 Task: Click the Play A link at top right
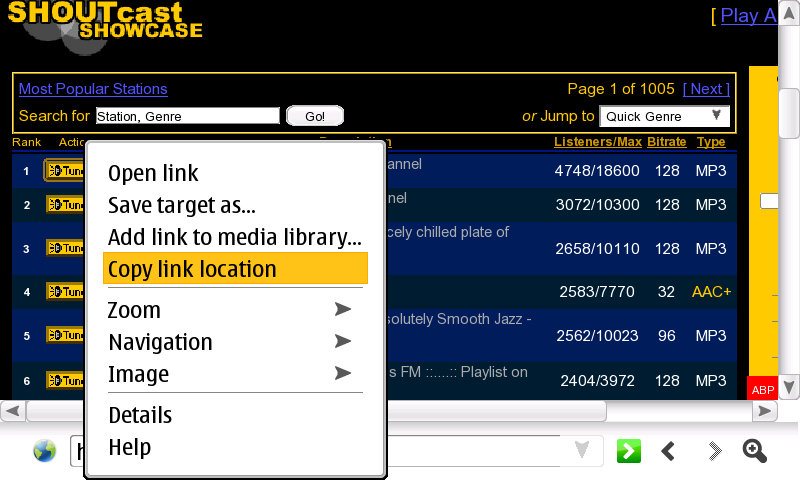748,16
